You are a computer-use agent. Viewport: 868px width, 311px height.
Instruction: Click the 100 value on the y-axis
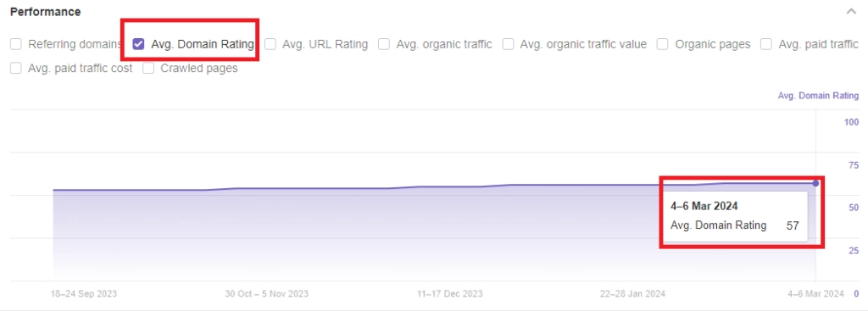pos(851,122)
